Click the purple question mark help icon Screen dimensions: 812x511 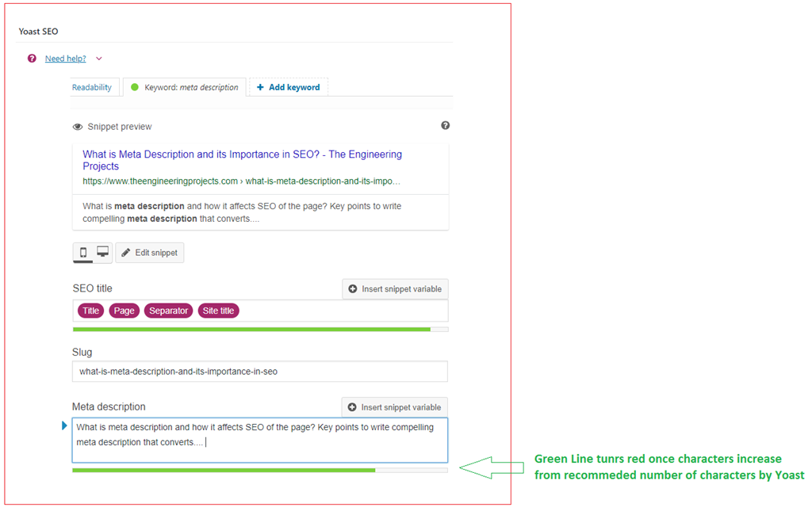32,59
